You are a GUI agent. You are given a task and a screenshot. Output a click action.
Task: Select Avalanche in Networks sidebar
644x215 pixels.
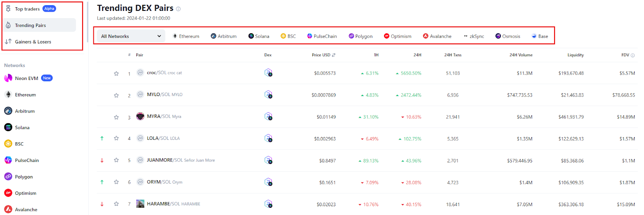tap(21, 209)
